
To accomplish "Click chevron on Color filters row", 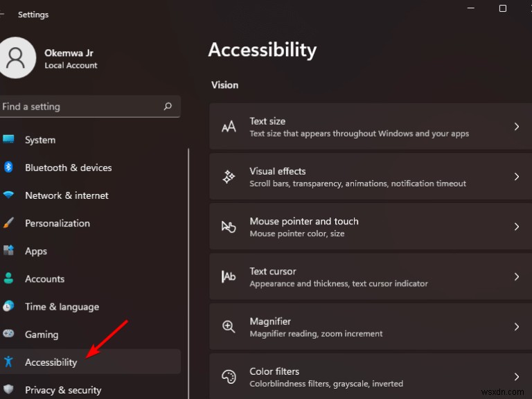I will (x=516, y=377).
